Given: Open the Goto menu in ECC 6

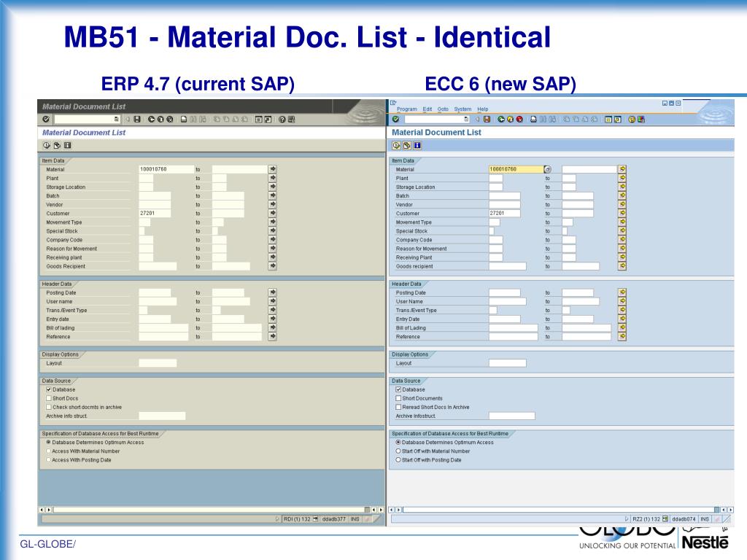Looking at the screenshot, I should [443, 109].
